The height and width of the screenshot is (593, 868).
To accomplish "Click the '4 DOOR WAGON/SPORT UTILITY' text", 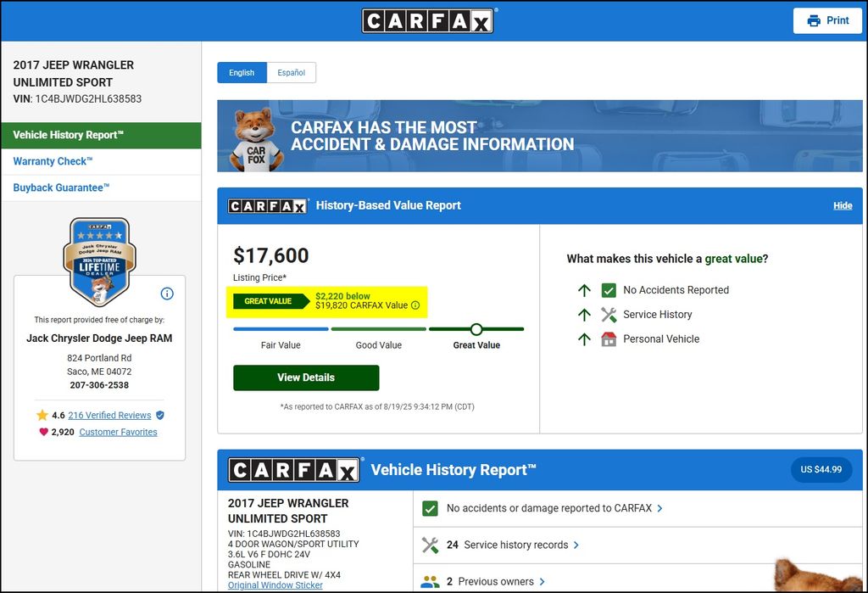I will (293, 545).
